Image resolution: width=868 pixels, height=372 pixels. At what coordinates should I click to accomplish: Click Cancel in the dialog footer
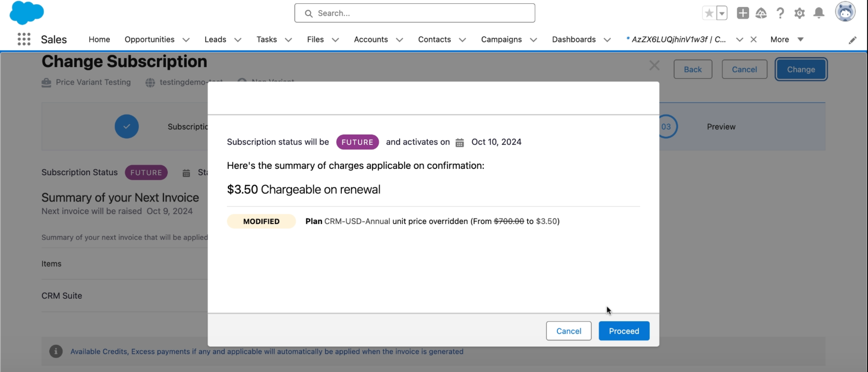[x=568, y=331]
